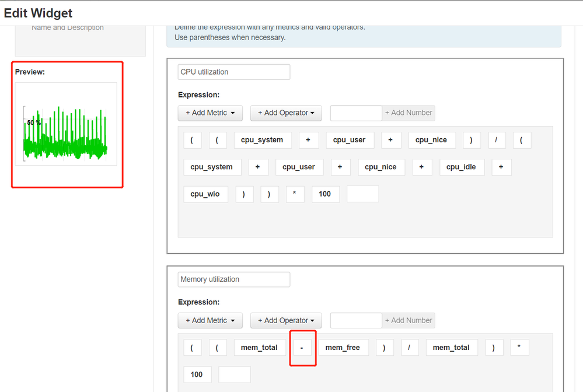Select closing parenthesis right after cpu_wio
Viewport: 583px width, 392px height.
tap(245, 194)
